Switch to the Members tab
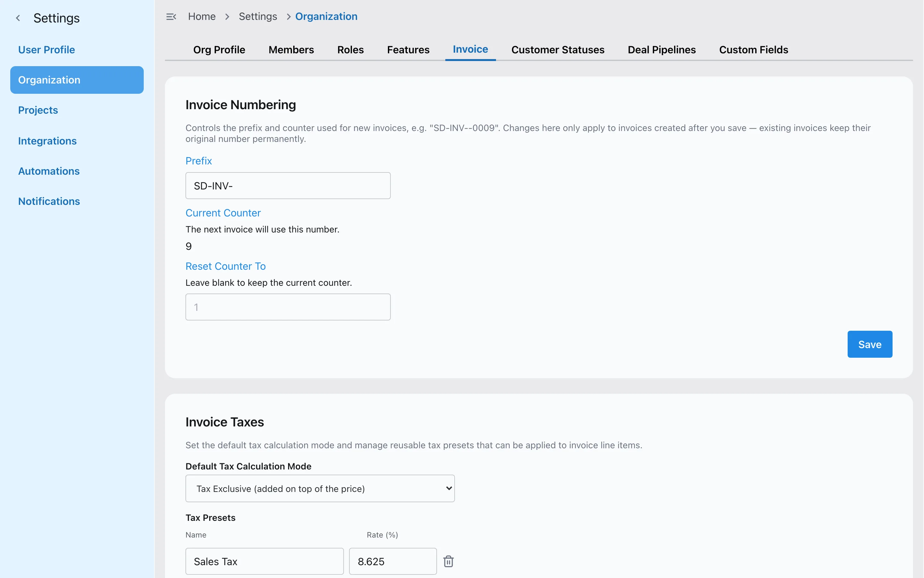 pos(291,50)
